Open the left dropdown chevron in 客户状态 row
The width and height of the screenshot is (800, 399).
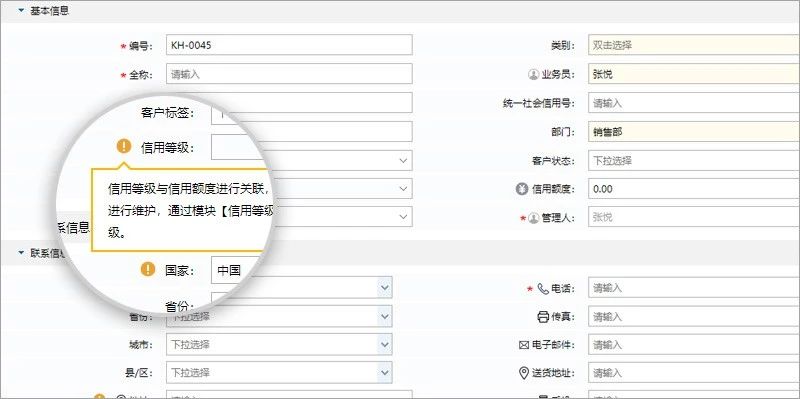[404, 161]
